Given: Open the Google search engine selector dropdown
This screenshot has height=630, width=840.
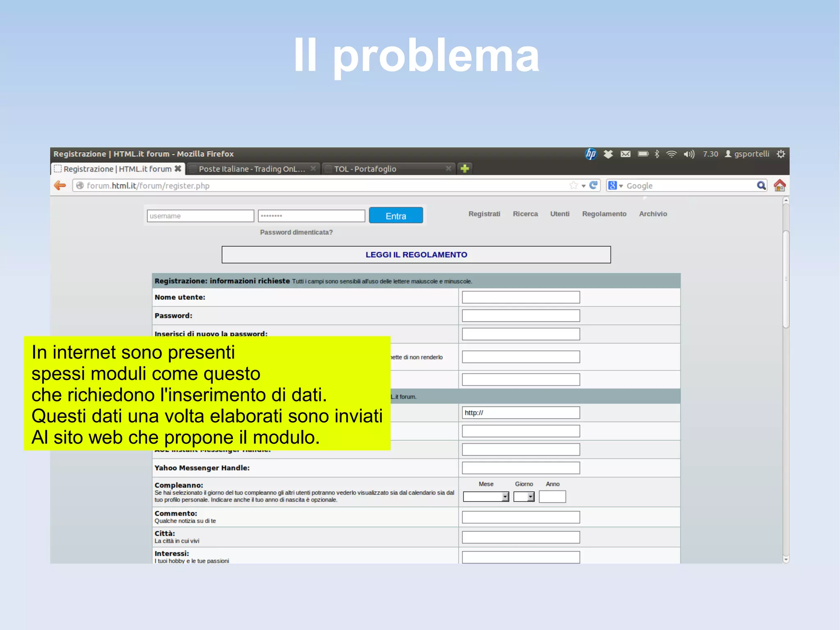Looking at the screenshot, I should [615, 186].
